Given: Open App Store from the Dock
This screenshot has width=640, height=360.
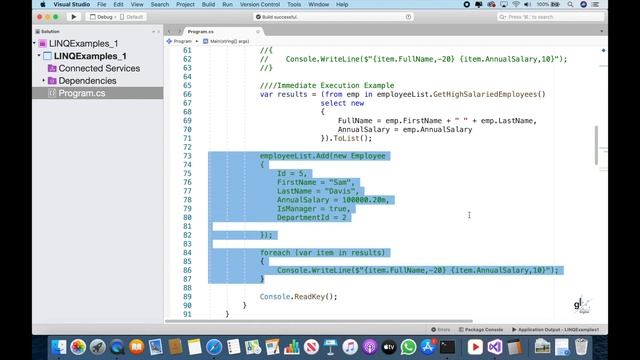Looking at the screenshot, I should [428, 347].
